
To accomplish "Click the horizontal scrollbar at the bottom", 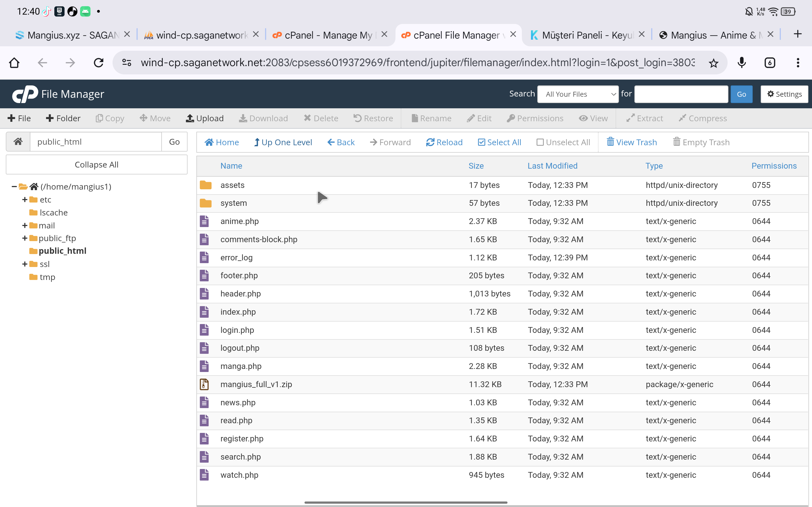I will (405, 502).
